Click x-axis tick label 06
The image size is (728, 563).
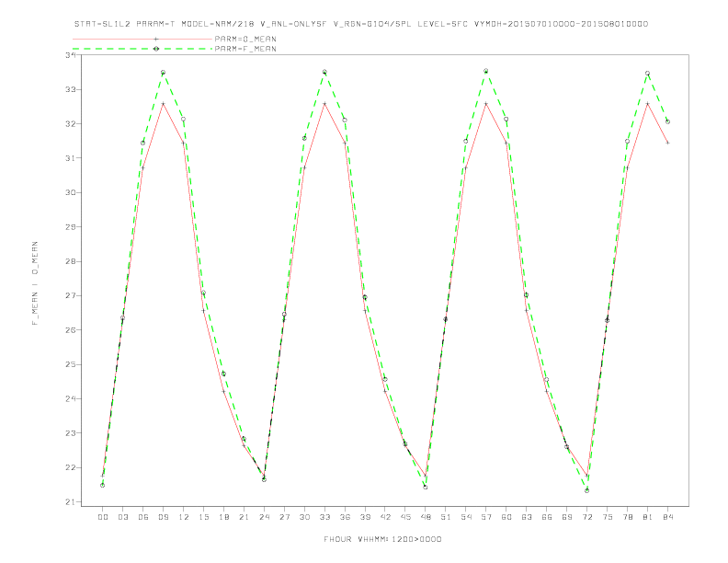[x=143, y=517]
